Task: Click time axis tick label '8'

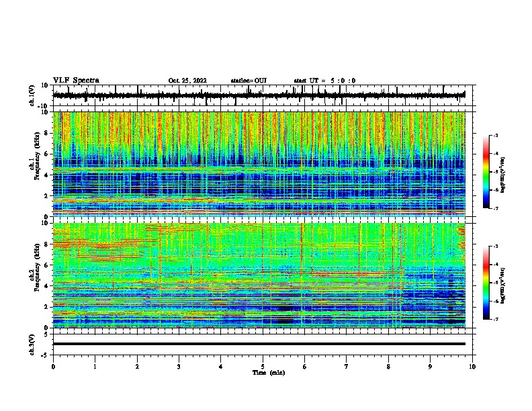Action: (388, 367)
